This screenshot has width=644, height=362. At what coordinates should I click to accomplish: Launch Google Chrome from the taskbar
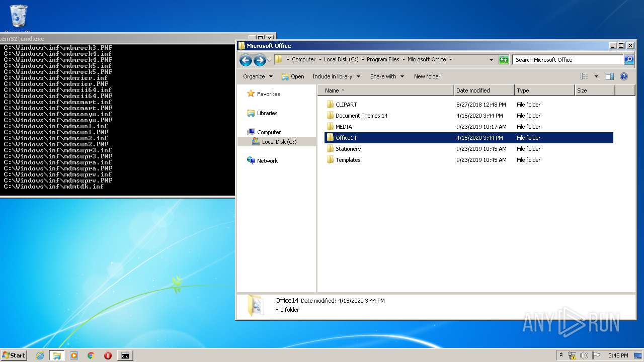pyautogui.click(x=91, y=355)
